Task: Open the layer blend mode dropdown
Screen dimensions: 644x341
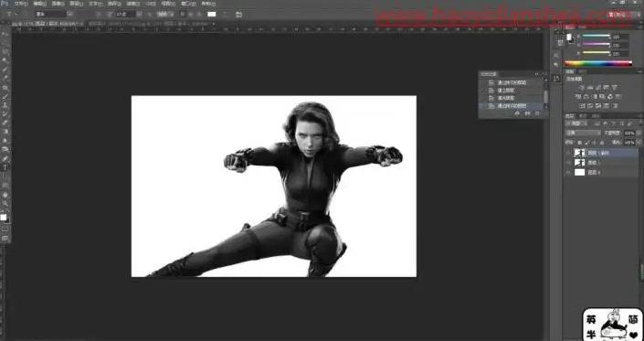Action: (x=583, y=133)
